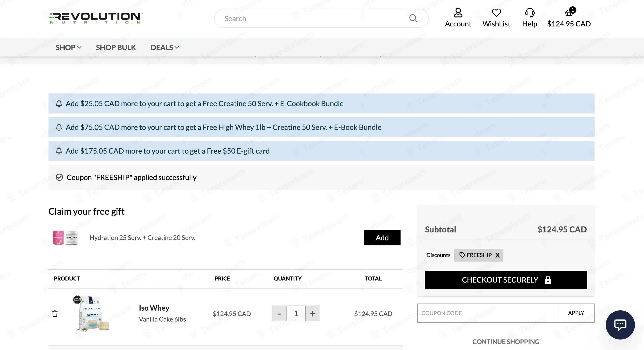Click the $124.95 CAD cart total in header

[x=569, y=24]
